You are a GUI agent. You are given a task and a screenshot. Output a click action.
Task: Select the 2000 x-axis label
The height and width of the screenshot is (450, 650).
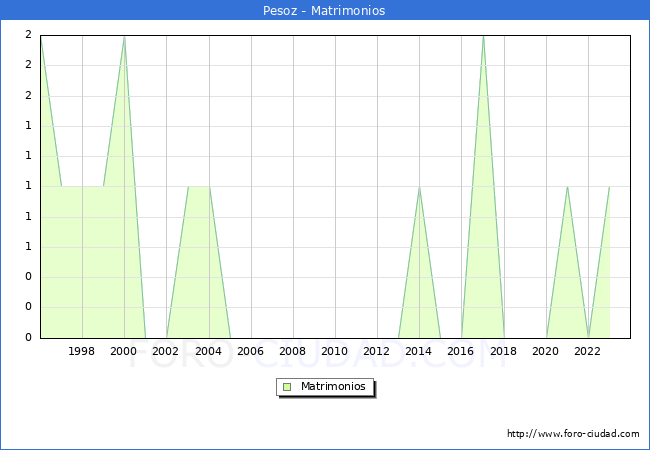tap(124, 351)
